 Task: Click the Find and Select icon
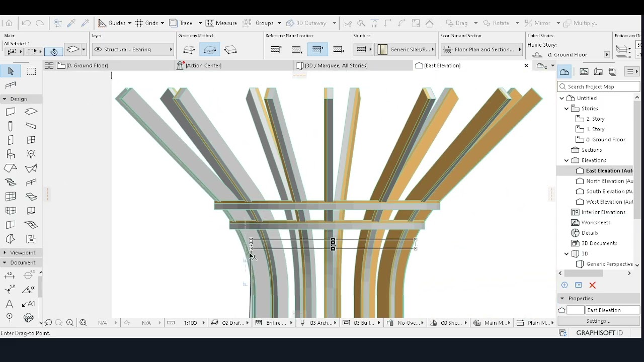pos(57,23)
